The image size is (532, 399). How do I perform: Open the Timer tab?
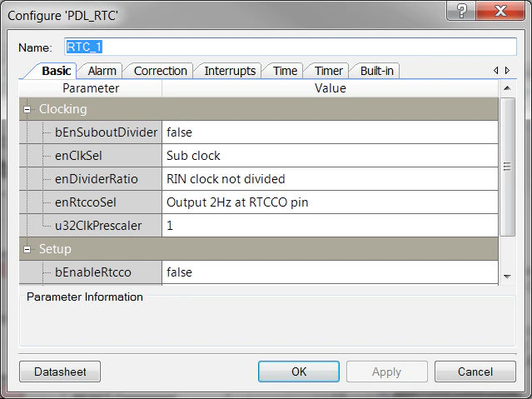(x=328, y=71)
